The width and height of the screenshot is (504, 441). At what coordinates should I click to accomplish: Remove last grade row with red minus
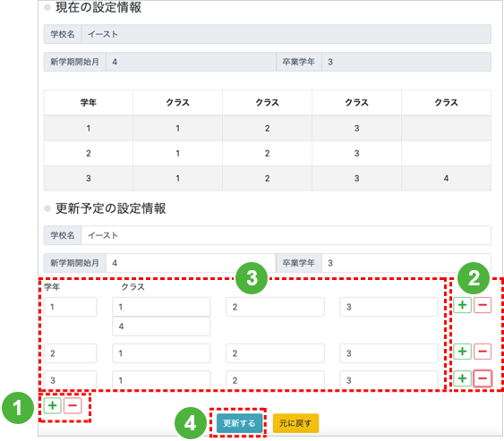pos(73,406)
